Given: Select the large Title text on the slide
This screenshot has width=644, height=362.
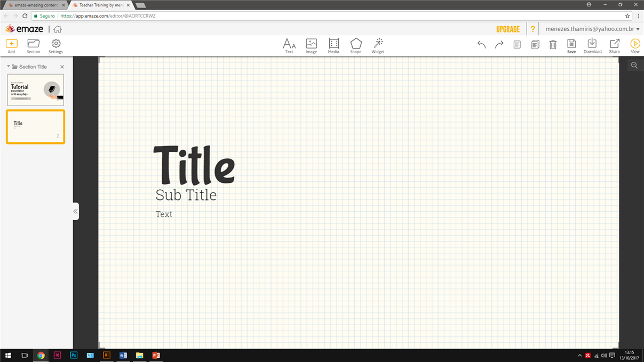Looking at the screenshot, I should pos(194,165).
